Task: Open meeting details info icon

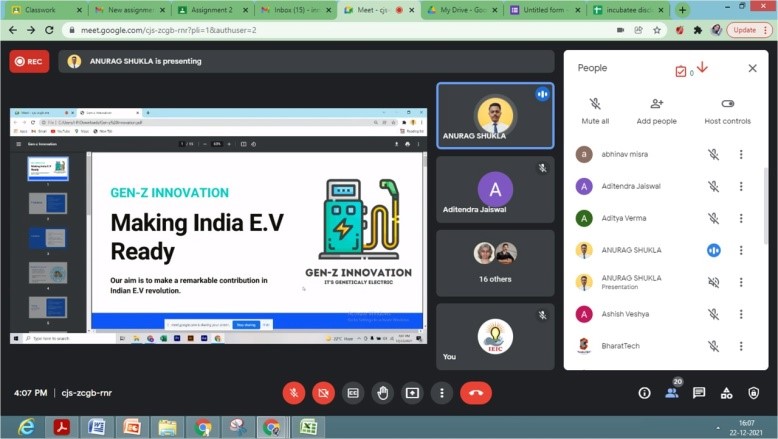Action: [x=644, y=393]
